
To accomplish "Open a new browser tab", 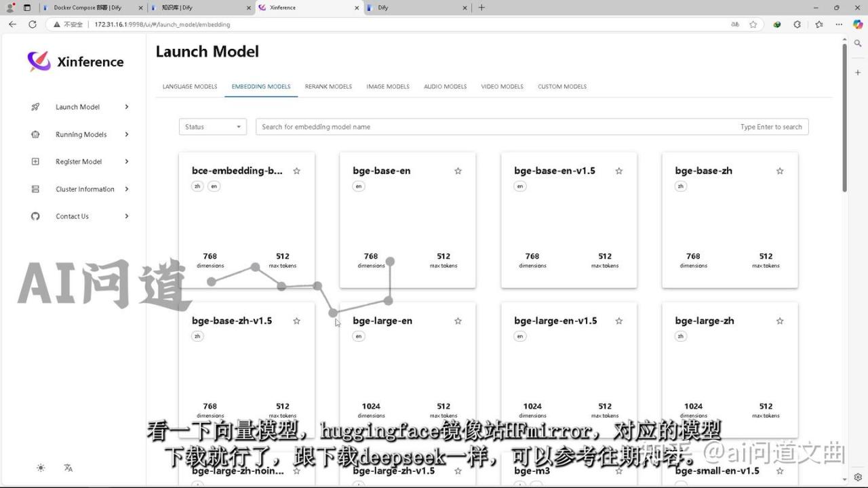I will tap(481, 7).
